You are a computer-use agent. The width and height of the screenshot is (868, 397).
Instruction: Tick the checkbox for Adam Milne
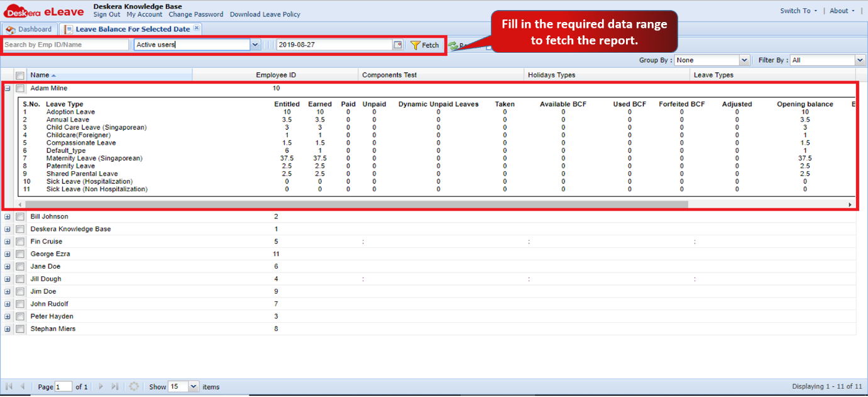(x=20, y=89)
